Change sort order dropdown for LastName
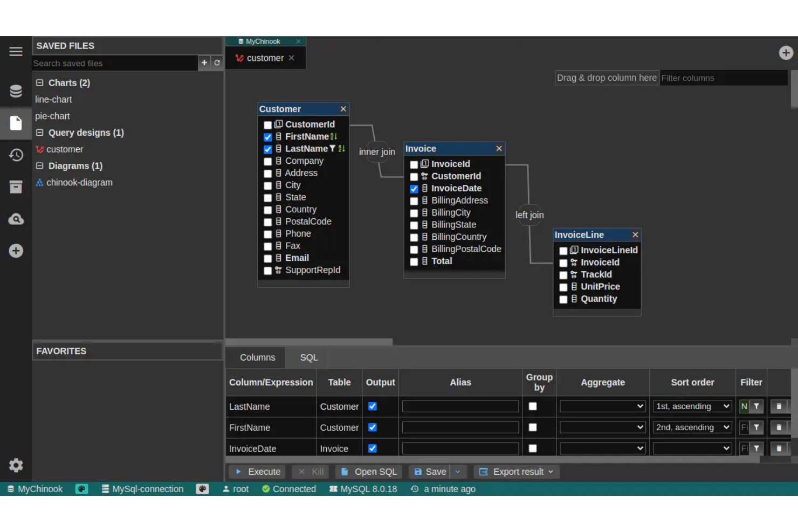Screen dimensions: 798x532 [x=692, y=406]
